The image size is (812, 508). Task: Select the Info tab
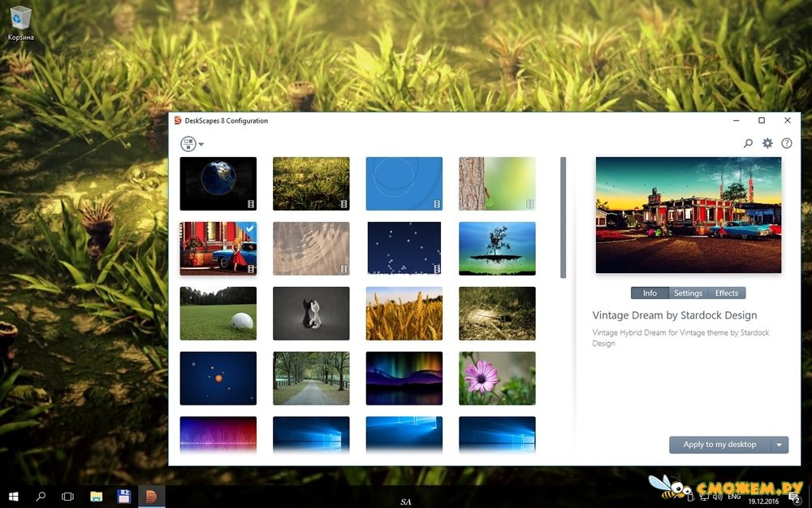point(650,293)
